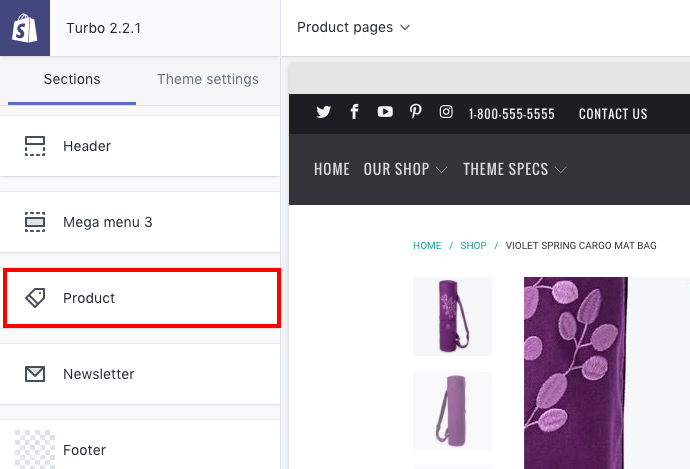Select the first mat bag thumbnail
The image size is (690, 469).
[x=452, y=316]
